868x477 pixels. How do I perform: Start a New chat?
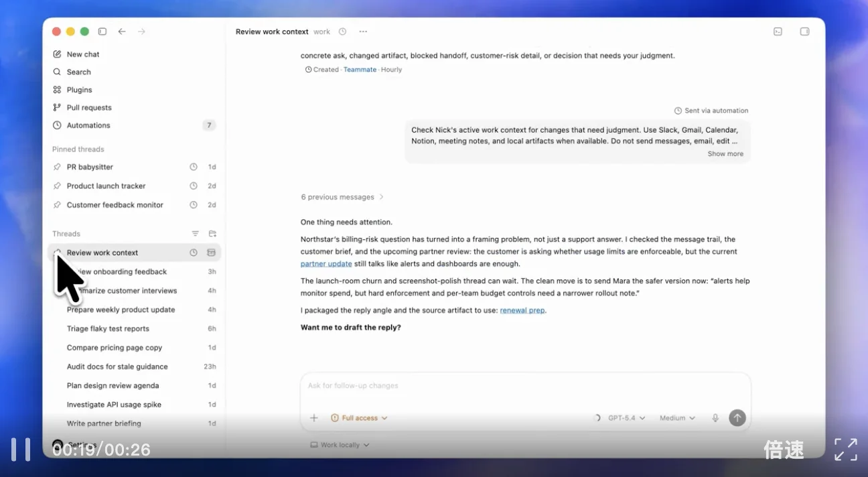(x=83, y=54)
